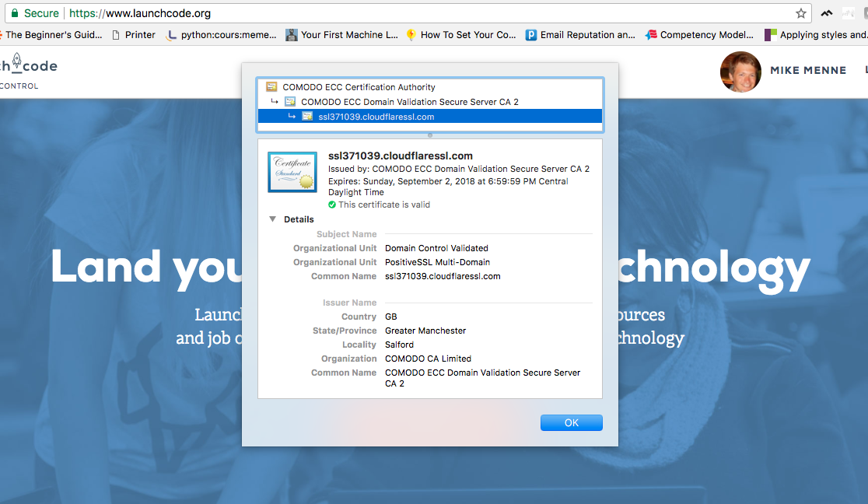Open the MIKE MENNE account menu
Image resolution: width=868 pixels, height=504 pixels.
(808, 70)
